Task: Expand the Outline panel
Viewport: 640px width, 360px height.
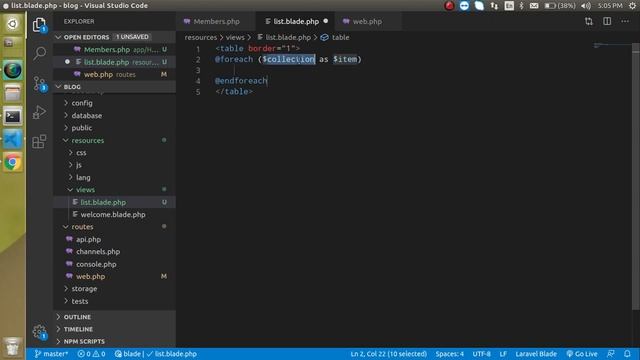Action: coord(115,317)
